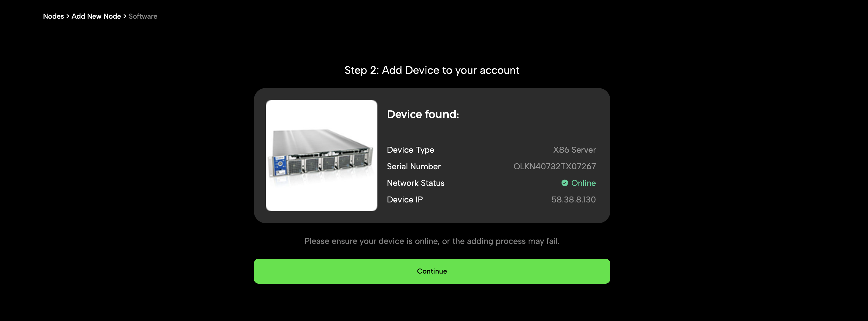Click the green Online status check icon
868x321 pixels.
coord(565,183)
